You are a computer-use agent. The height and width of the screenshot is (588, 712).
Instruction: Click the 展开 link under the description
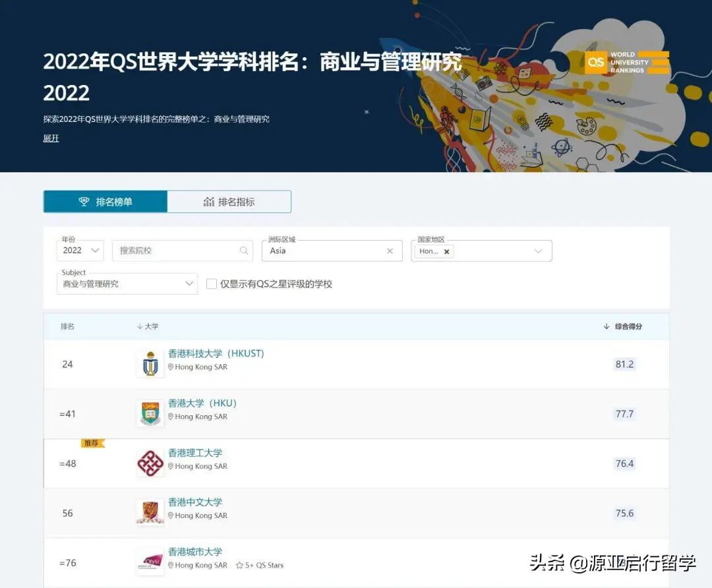pyautogui.click(x=51, y=138)
